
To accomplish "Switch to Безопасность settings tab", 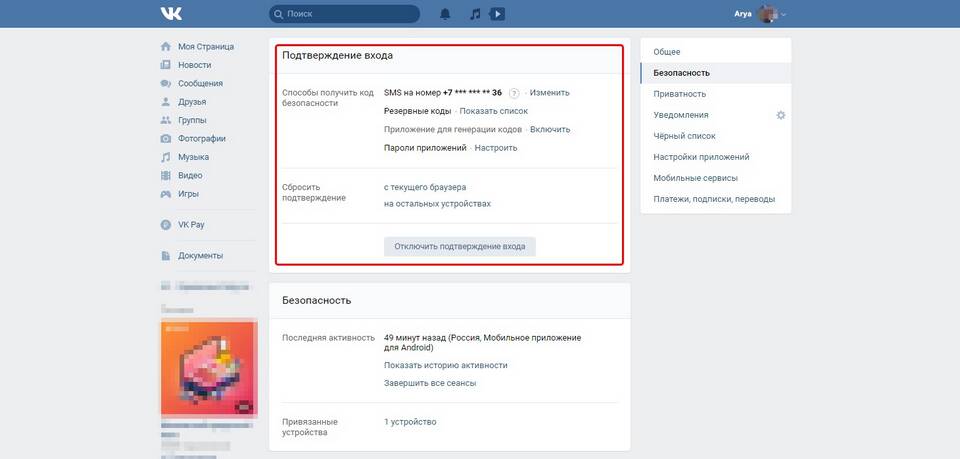I will point(716,73).
